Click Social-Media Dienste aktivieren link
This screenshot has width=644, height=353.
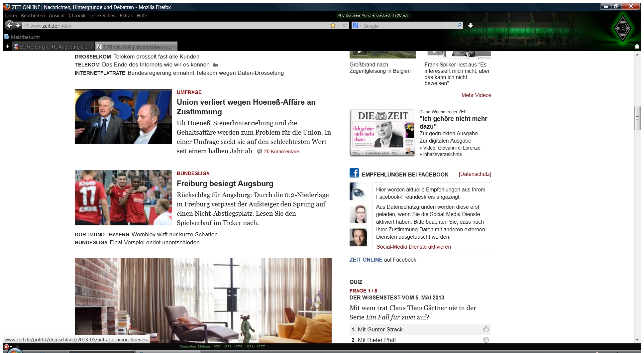click(x=413, y=247)
